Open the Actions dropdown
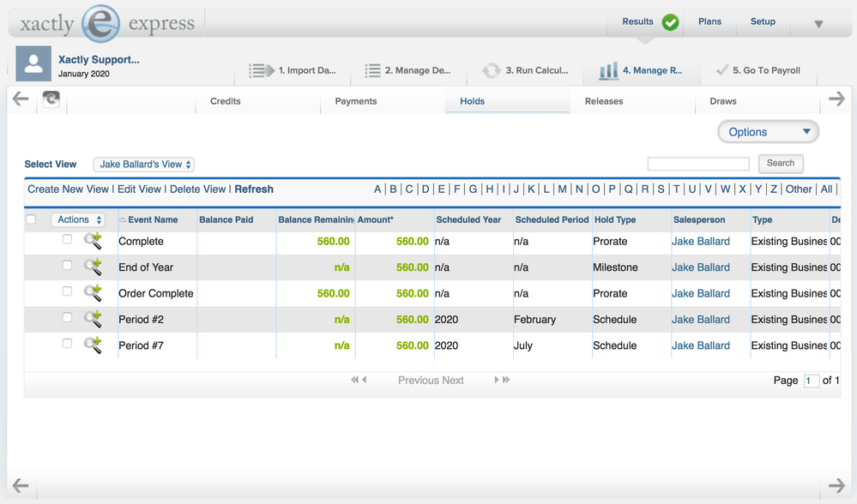The height and width of the screenshot is (504, 857). [77, 219]
